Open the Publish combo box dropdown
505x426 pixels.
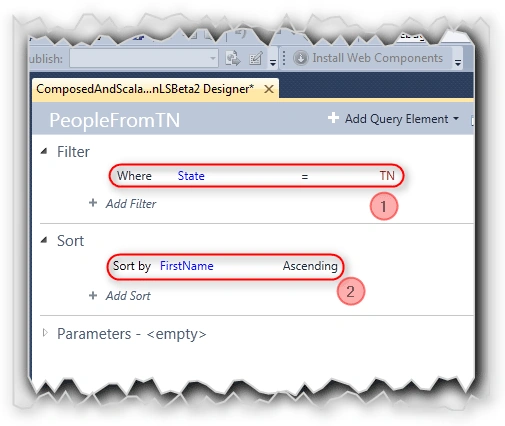coord(213,58)
